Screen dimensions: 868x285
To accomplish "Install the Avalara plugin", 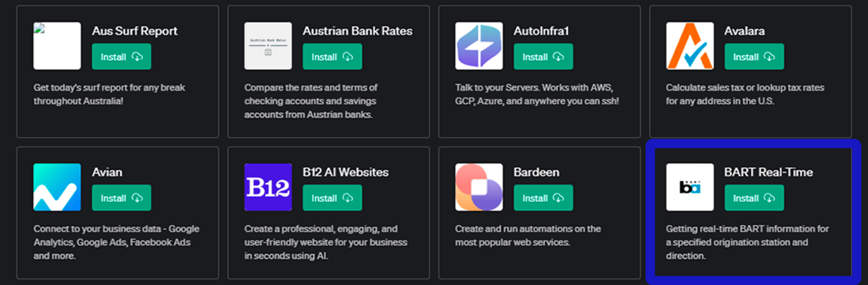I will [754, 56].
